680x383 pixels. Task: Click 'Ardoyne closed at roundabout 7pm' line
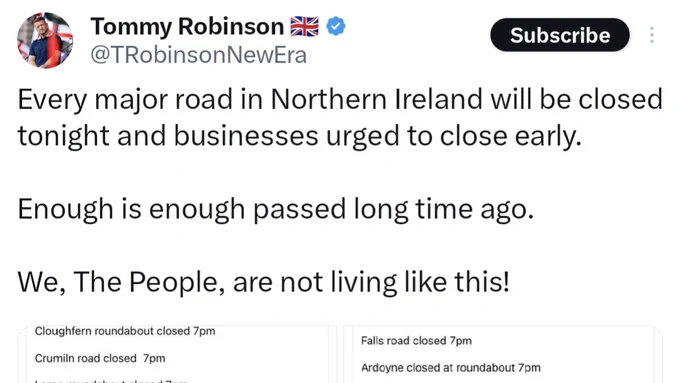[x=451, y=368]
